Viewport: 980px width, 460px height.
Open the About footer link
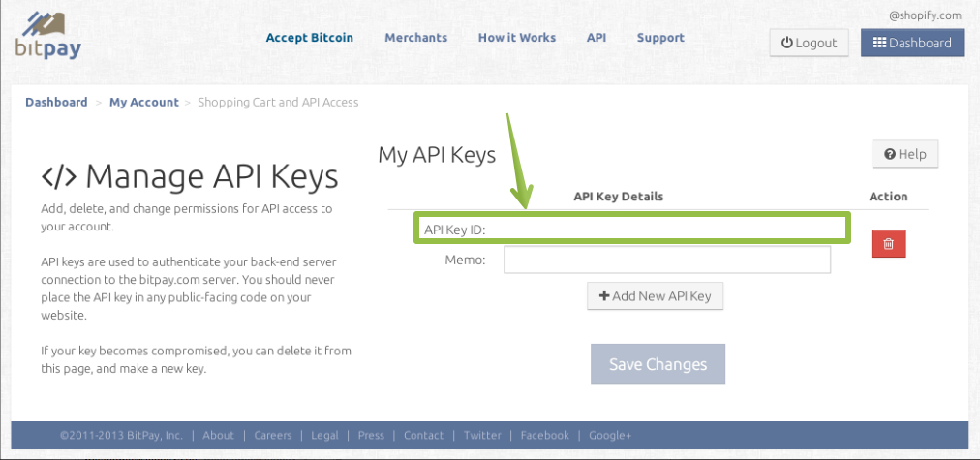click(218, 435)
